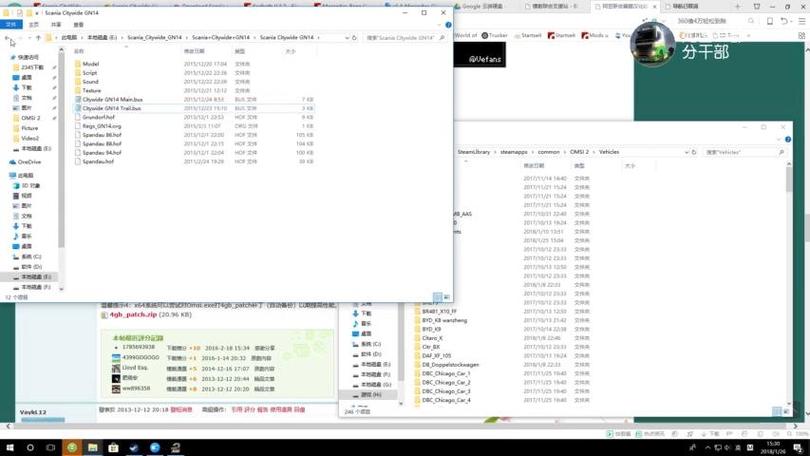Select Spandau 94.hof file
The image size is (810, 456).
[x=102, y=153]
